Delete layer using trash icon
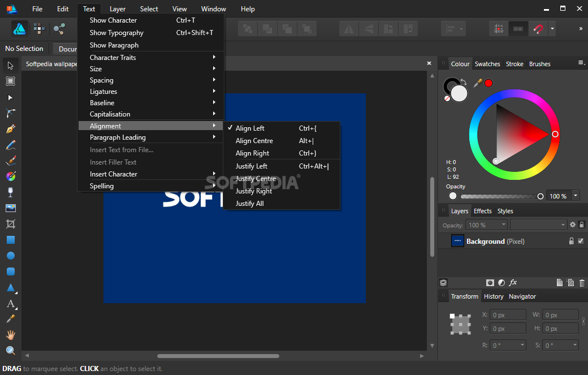 (582, 283)
